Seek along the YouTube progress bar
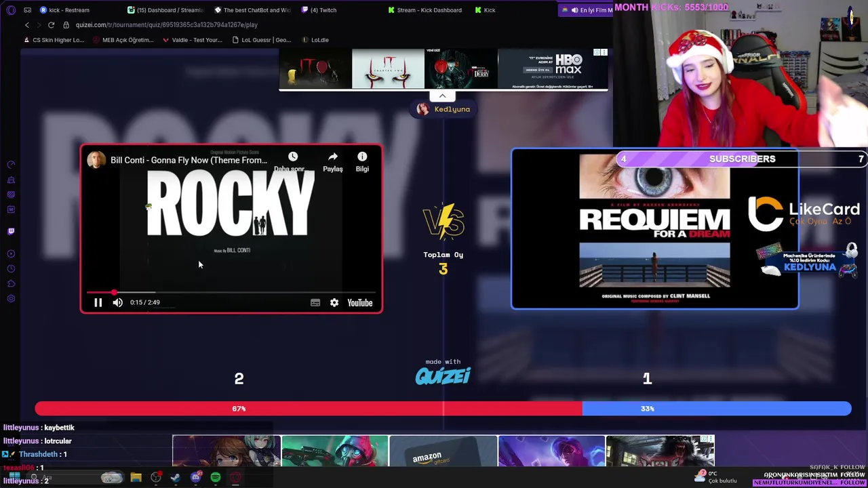 pos(231,293)
